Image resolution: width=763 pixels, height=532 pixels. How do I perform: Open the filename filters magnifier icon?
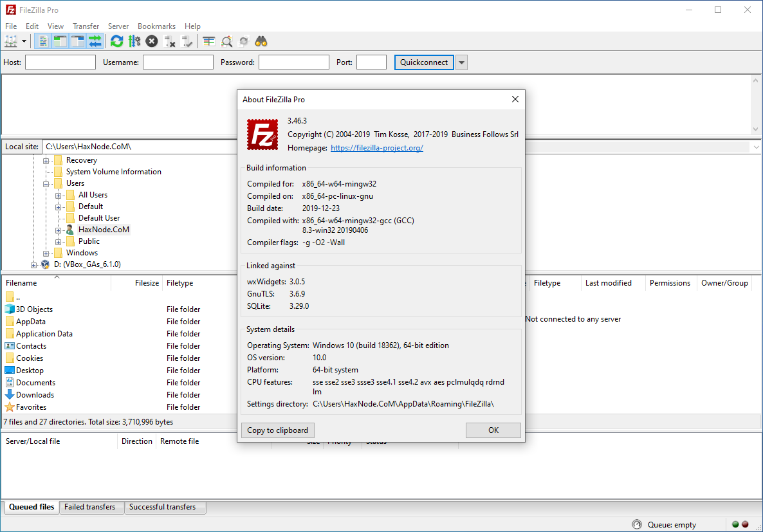click(x=226, y=41)
